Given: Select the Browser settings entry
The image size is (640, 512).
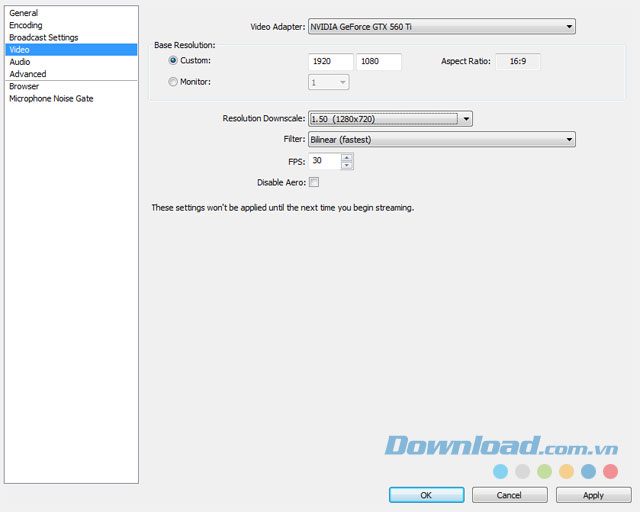Looking at the screenshot, I should point(24,87).
